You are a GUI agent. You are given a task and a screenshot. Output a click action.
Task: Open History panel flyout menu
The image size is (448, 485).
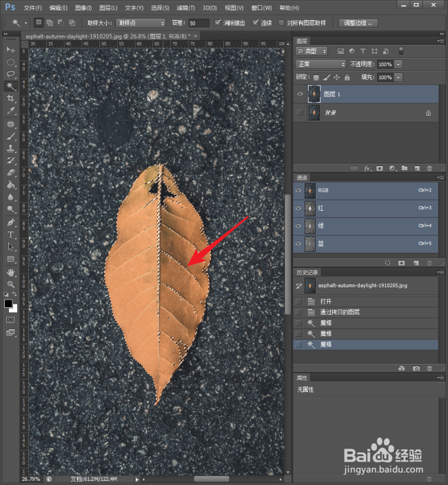440,272
